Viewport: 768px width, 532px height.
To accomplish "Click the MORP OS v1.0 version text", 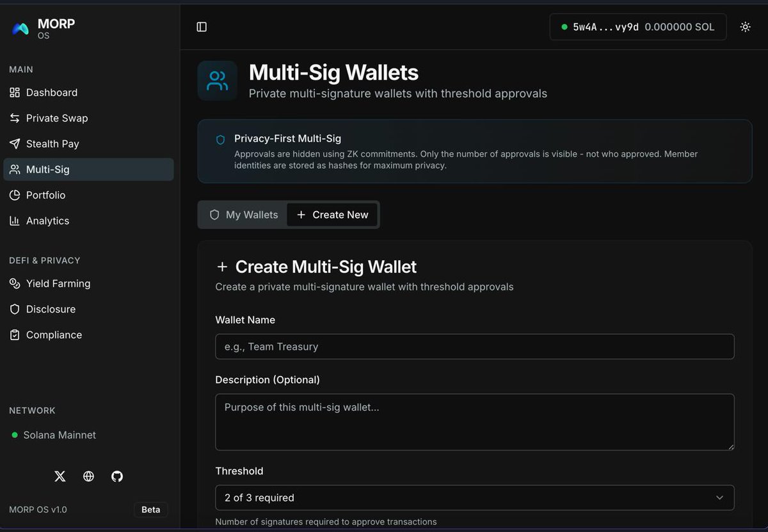I will (x=38, y=510).
